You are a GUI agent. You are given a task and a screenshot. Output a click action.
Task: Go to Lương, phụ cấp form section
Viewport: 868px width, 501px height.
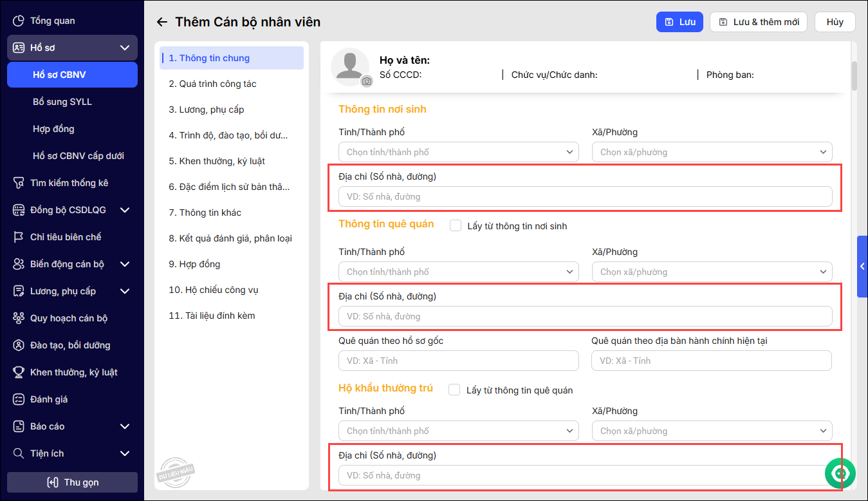[x=207, y=109]
